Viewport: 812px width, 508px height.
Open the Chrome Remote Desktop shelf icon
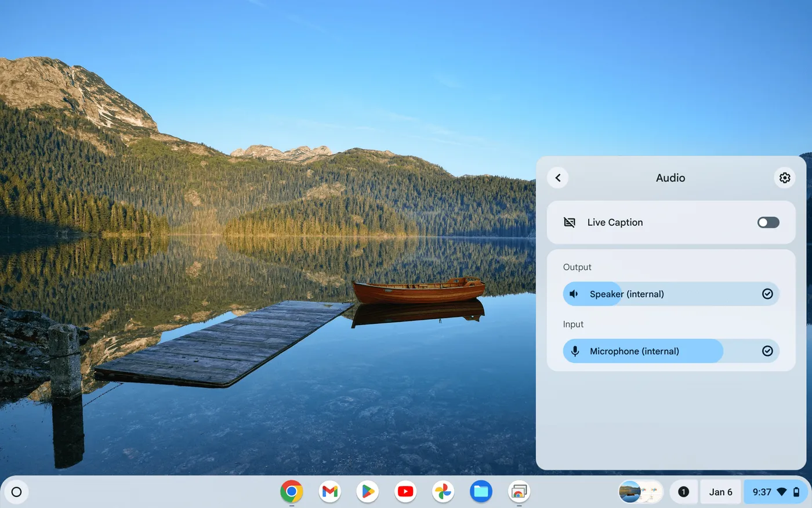pos(519,492)
